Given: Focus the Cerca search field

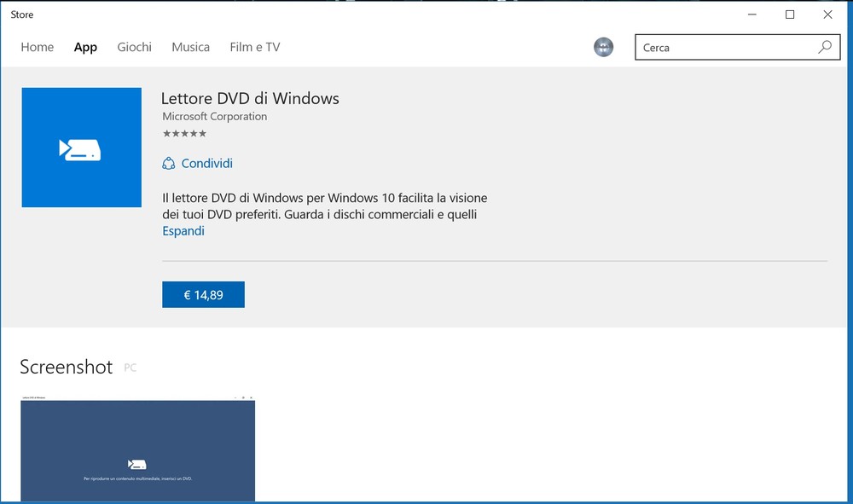Looking at the screenshot, I should 738,47.
